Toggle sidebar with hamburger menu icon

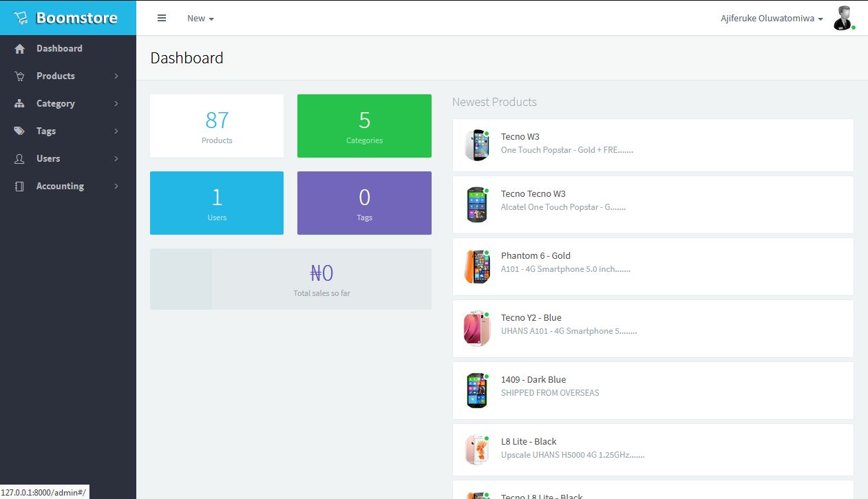162,18
